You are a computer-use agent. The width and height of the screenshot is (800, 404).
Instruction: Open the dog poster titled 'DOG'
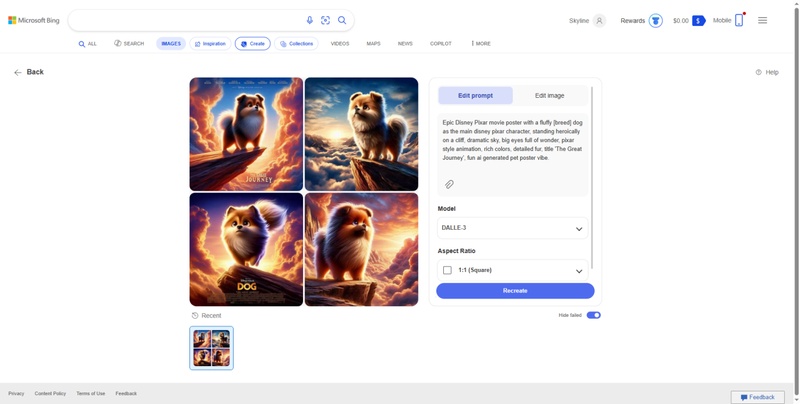coord(246,249)
